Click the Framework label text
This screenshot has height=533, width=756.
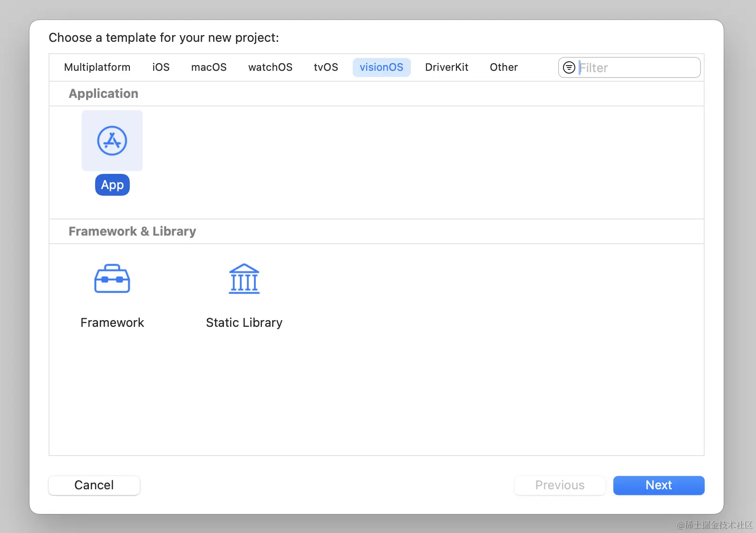112,323
